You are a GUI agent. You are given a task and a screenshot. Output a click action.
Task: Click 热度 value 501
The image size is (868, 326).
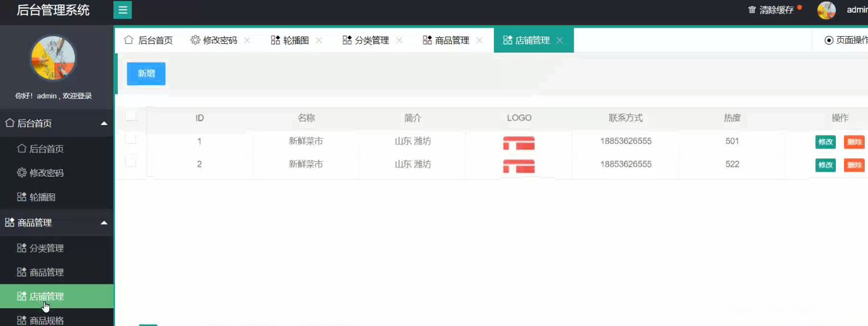coord(732,141)
